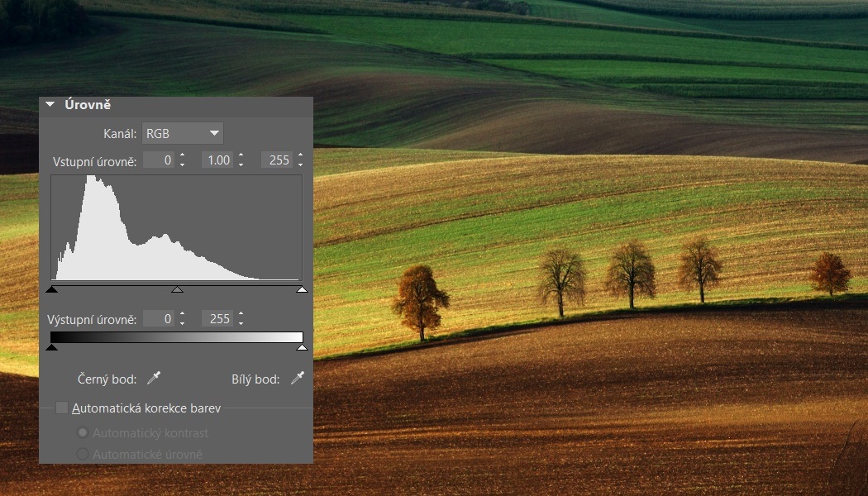Image resolution: width=868 pixels, height=496 pixels.
Task: Open the Kanál RGB dropdown
Action: 183,133
